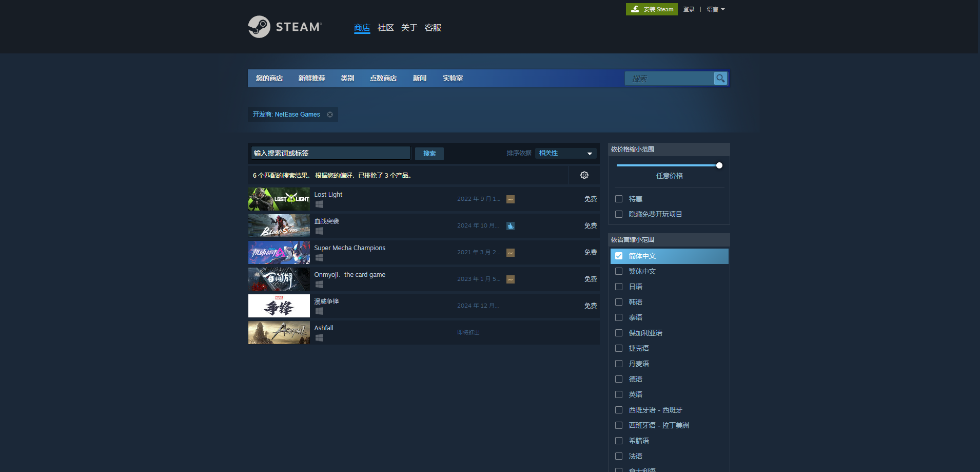Viewport: 980px width, 472px height.
Task: Click the Windows icon under Onmyoji card game
Action: pyautogui.click(x=319, y=285)
